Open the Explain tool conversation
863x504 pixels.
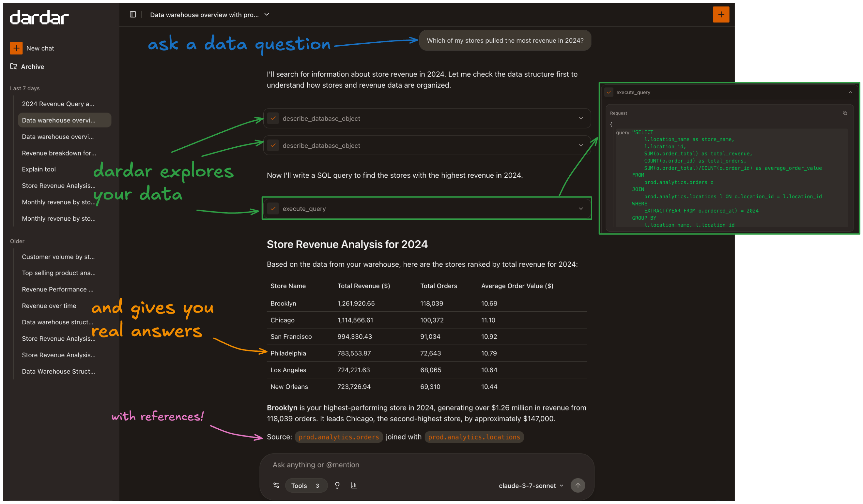pos(39,169)
